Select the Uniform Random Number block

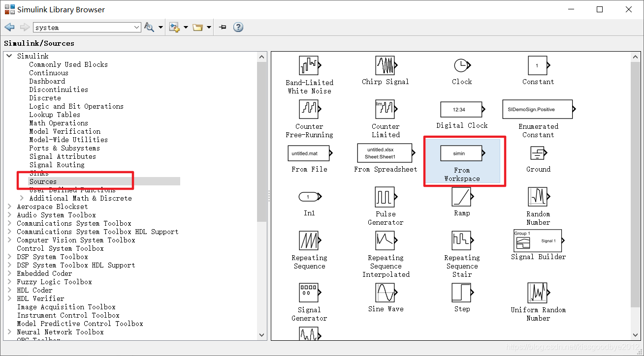538,293
